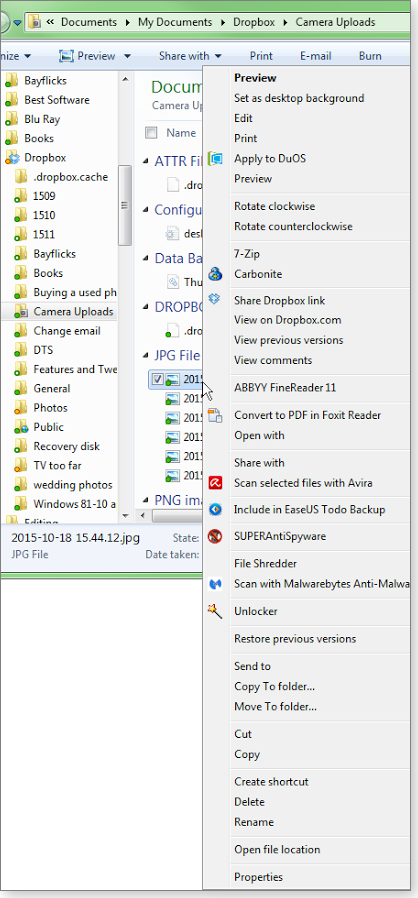Click the Photos folder icon
The width and height of the screenshot is (418, 898).
pyautogui.click(x=21, y=408)
